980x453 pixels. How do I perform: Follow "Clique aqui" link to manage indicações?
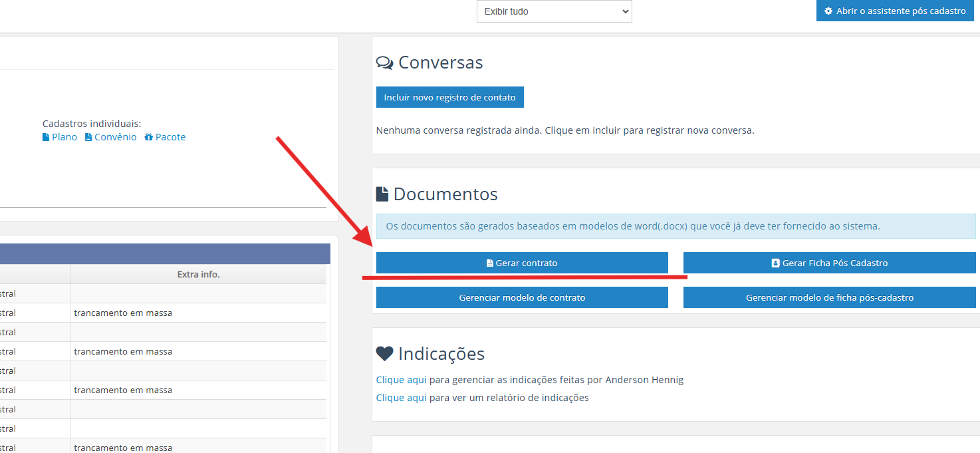tap(401, 380)
